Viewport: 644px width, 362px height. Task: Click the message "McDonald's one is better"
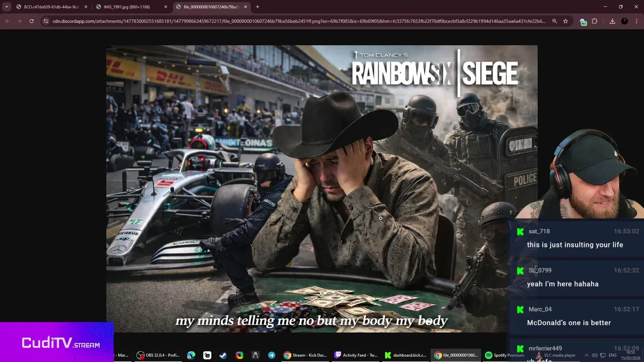tap(569, 323)
